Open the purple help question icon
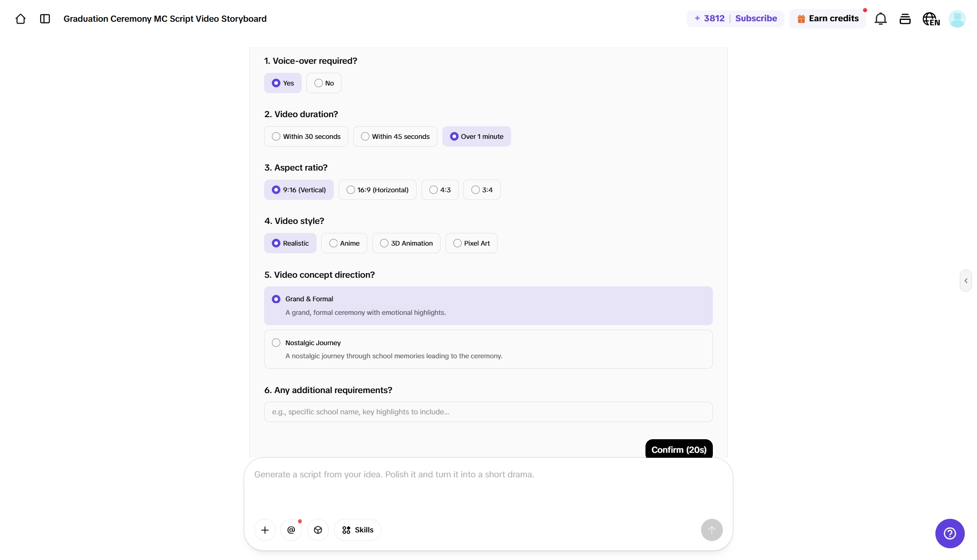This screenshot has width=977, height=560. click(950, 533)
